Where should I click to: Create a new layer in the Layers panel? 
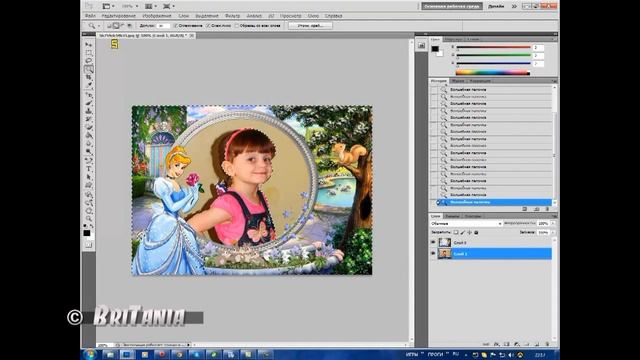536,344
